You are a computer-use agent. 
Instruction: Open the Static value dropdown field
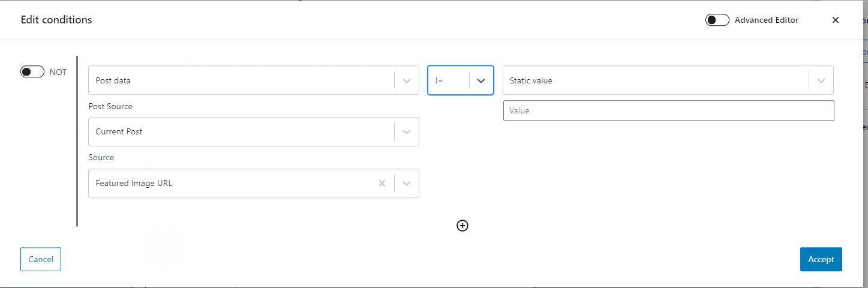coord(668,80)
